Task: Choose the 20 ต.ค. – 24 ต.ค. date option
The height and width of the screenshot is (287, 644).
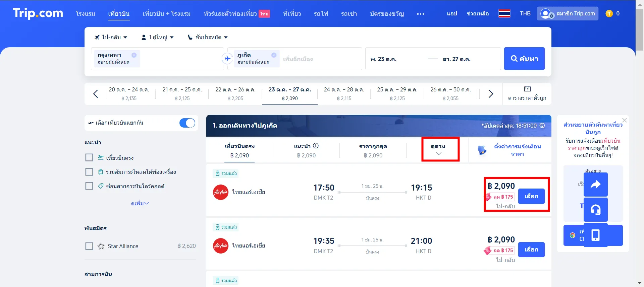Action: pyautogui.click(x=129, y=94)
